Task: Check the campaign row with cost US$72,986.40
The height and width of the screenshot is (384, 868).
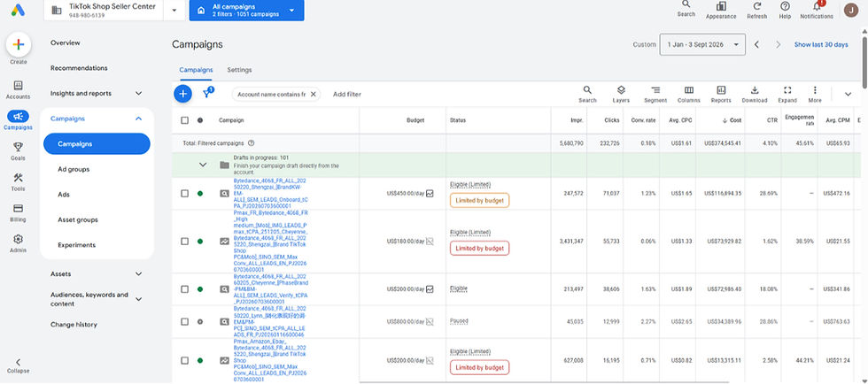Action: pyautogui.click(x=185, y=288)
